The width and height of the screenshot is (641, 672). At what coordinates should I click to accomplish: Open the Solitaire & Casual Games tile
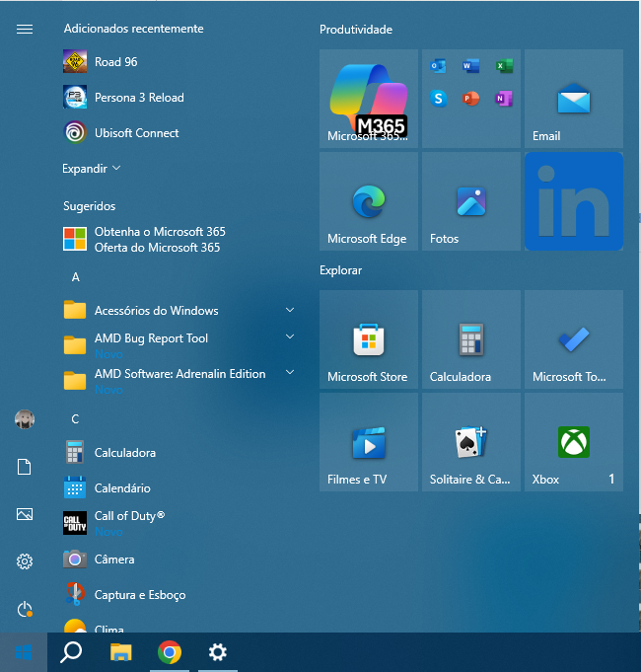[471, 442]
